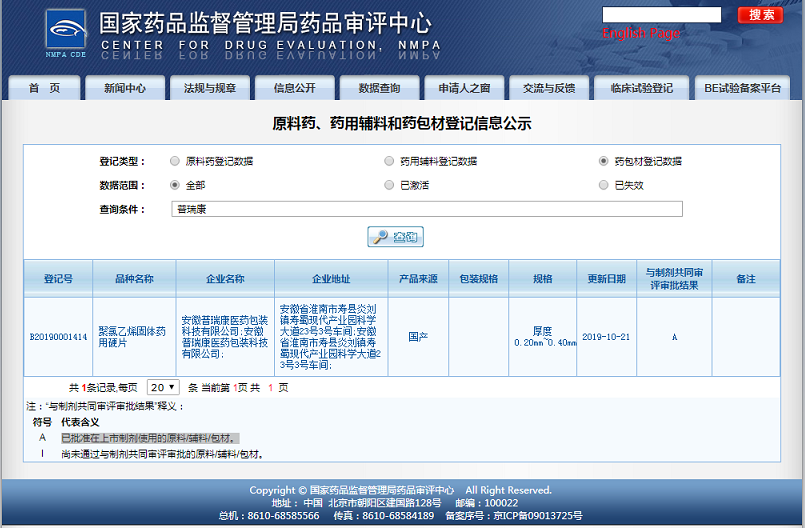
Task: Click the red 搜索 button
Action: tap(760, 15)
